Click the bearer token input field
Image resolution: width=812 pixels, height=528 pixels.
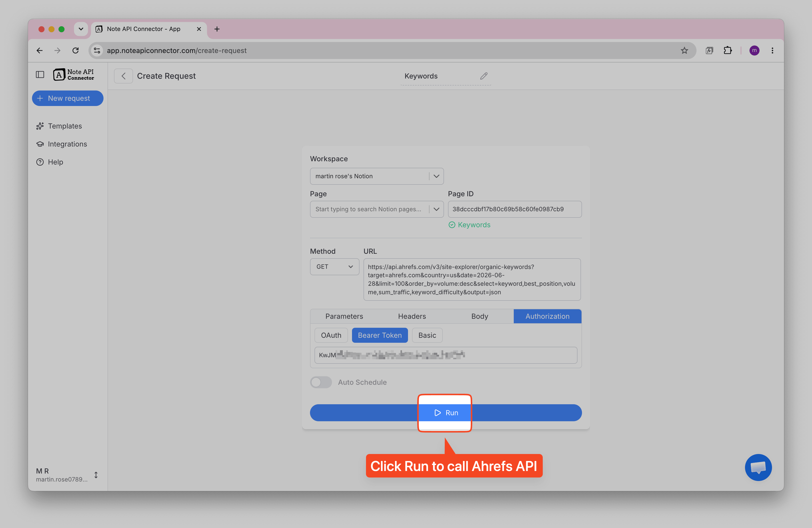click(x=445, y=355)
